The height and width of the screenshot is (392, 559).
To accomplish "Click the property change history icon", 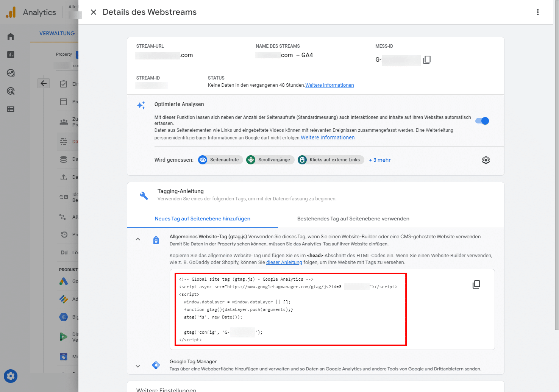I will click(64, 234).
